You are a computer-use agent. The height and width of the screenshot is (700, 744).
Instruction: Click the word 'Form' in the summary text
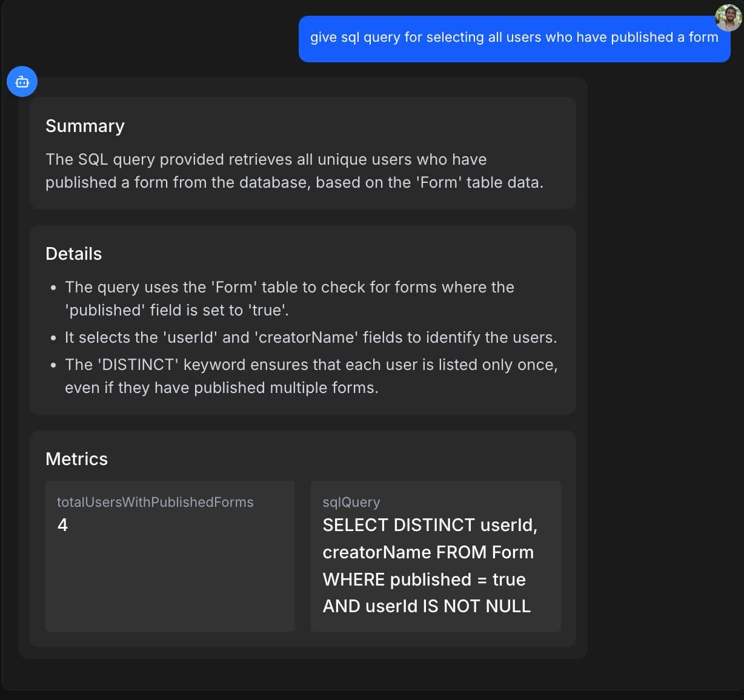pyautogui.click(x=439, y=183)
